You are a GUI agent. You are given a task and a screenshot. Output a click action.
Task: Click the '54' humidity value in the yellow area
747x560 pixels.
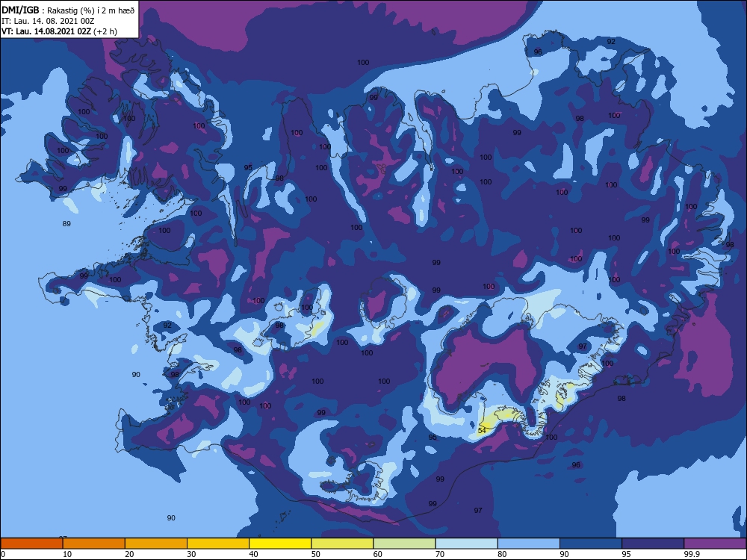(x=482, y=430)
